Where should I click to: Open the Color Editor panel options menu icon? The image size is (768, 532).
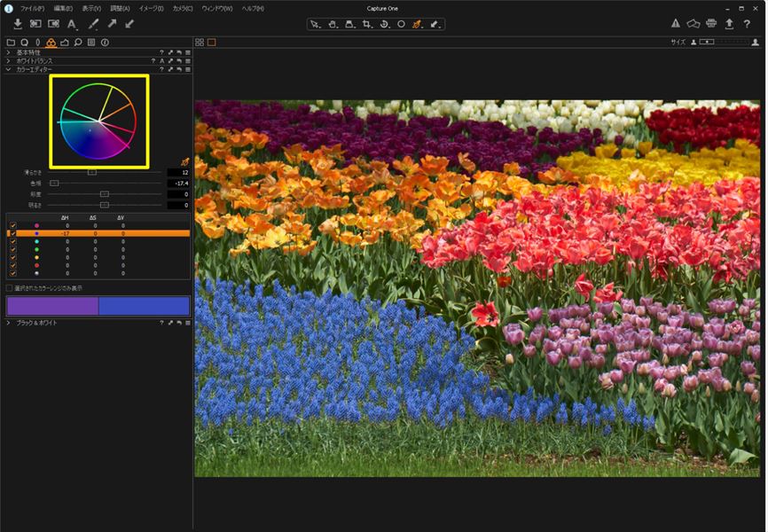(x=188, y=70)
